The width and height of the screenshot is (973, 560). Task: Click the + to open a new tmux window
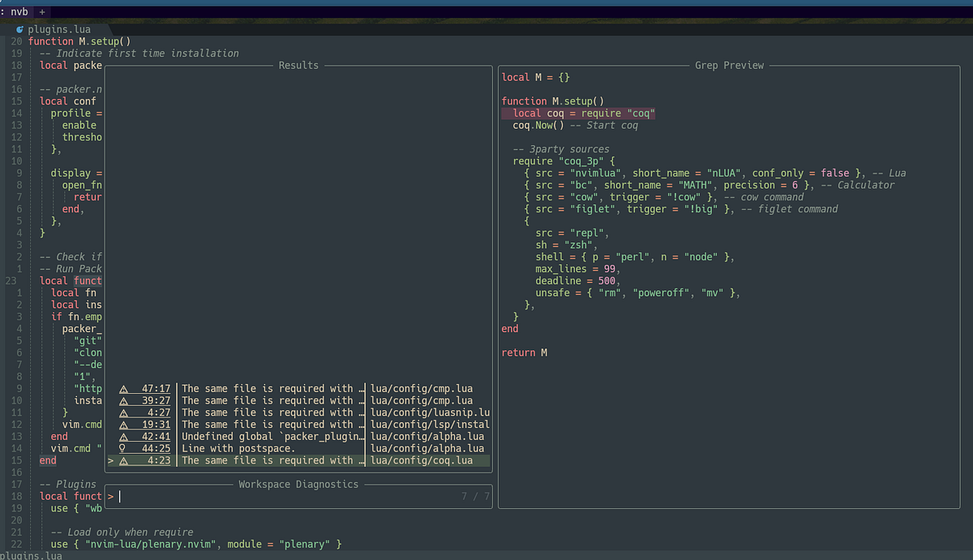(41, 11)
